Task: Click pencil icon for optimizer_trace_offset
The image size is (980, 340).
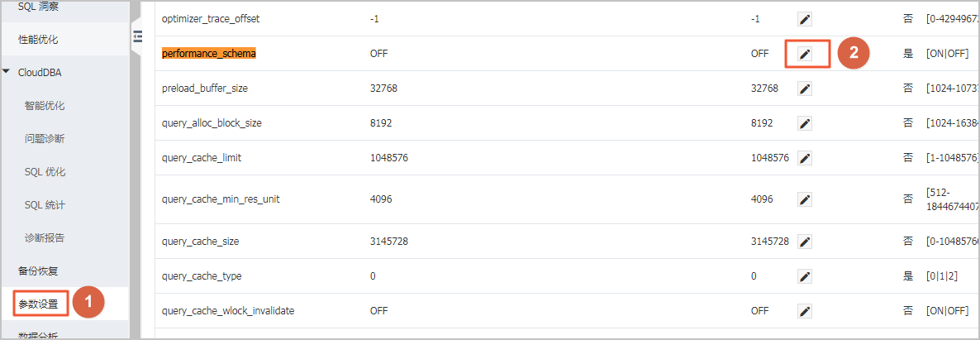Action: tap(805, 19)
